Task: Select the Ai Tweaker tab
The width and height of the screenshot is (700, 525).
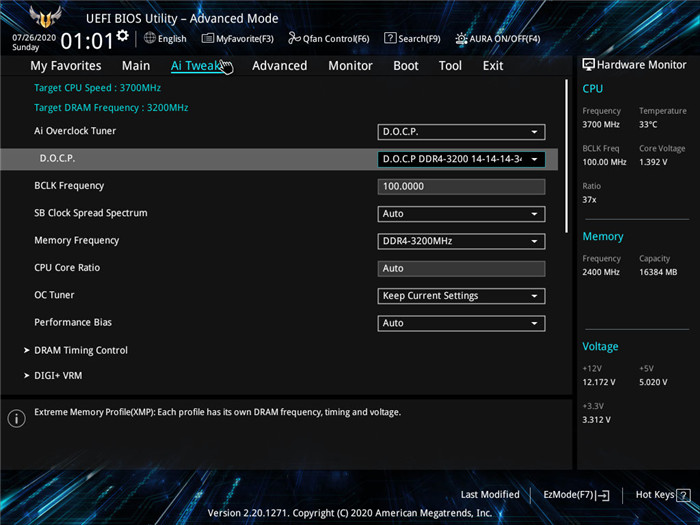Action: 196,66
